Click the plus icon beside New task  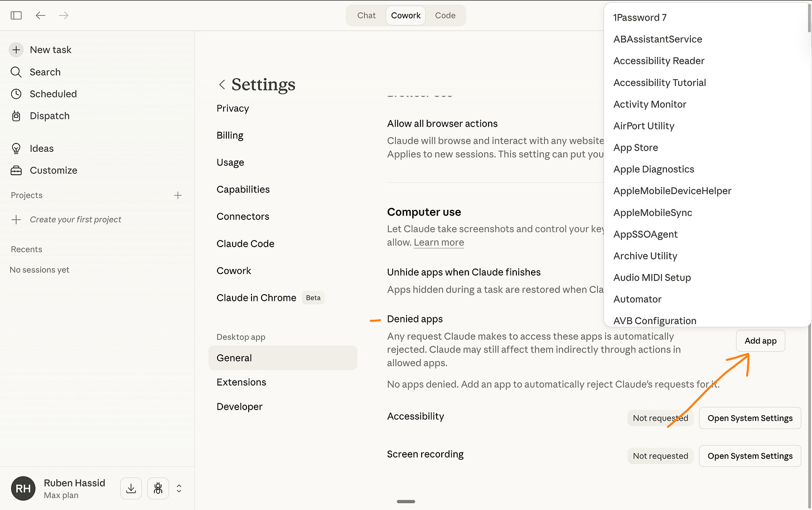click(x=16, y=50)
